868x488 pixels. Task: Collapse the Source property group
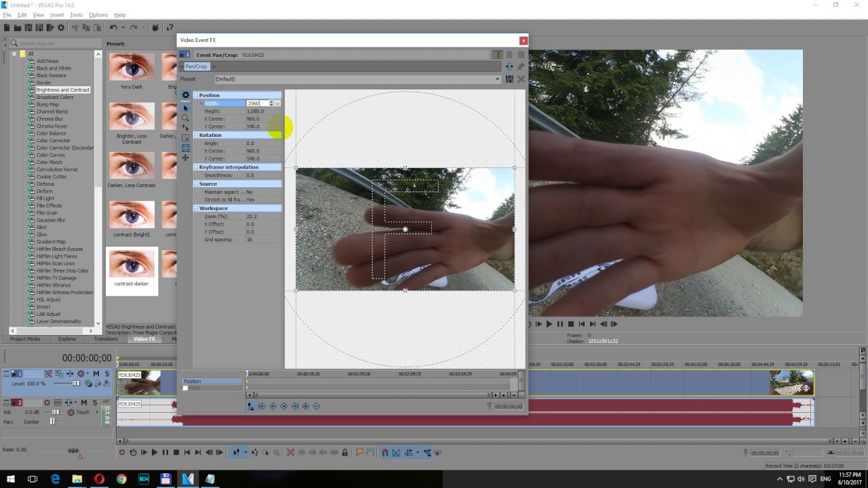click(196, 184)
